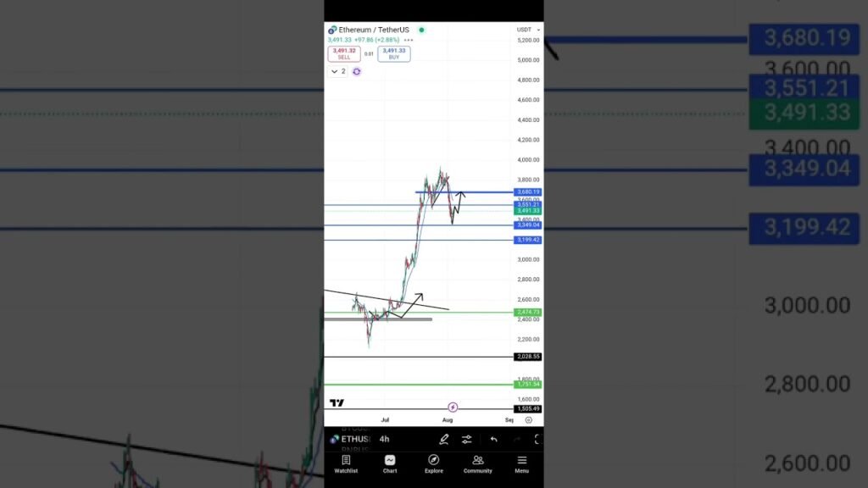
Task: Go to the Community tab
Action: click(477, 464)
